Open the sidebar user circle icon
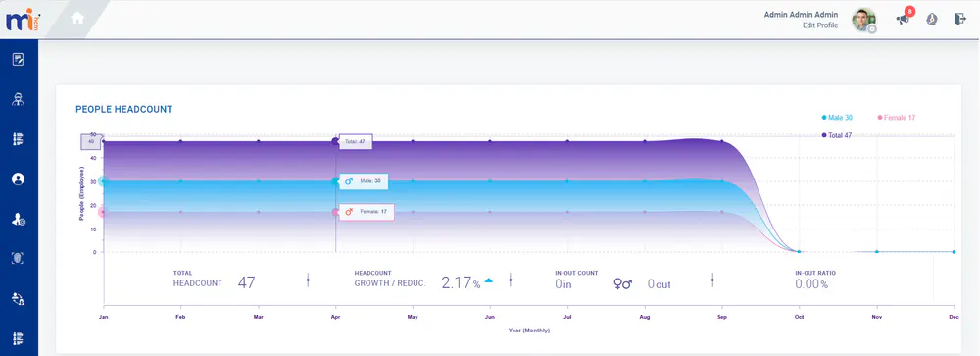 tap(18, 178)
